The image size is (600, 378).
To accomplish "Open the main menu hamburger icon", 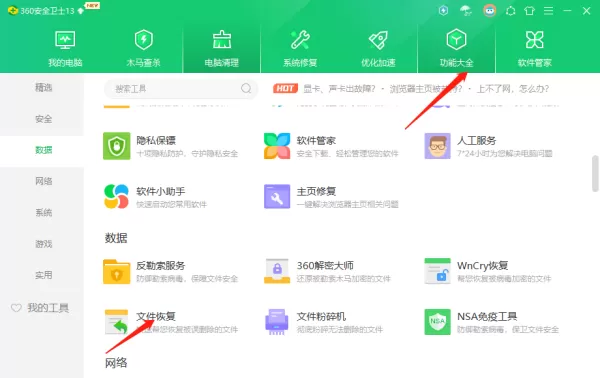I will [548, 11].
